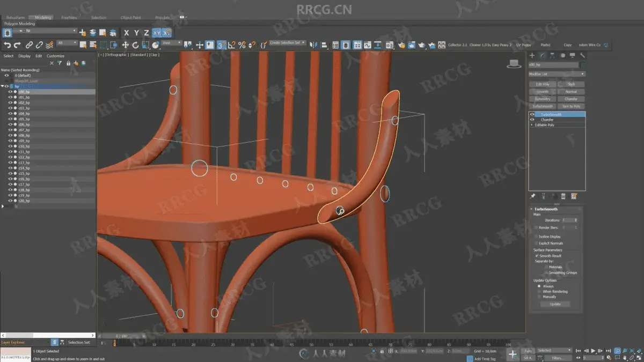
Task: Enable the Isoline Display checkbox
Action: tap(537, 237)
